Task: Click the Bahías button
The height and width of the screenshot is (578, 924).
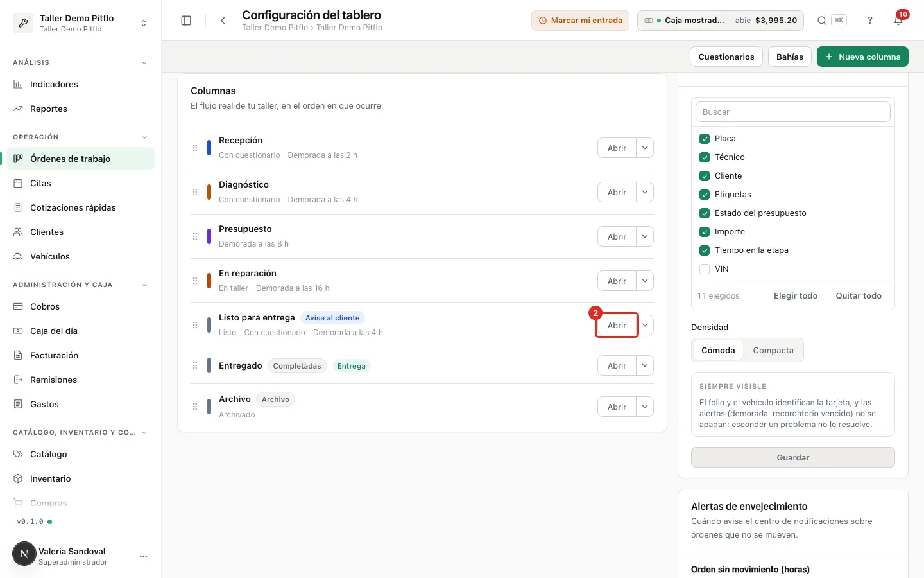Action: coord(790,57)
